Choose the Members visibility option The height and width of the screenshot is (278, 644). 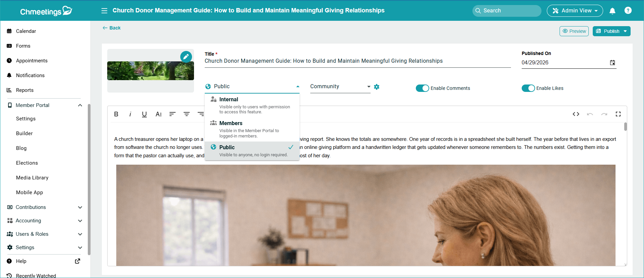pyautogui.click(x=252, y=129)
